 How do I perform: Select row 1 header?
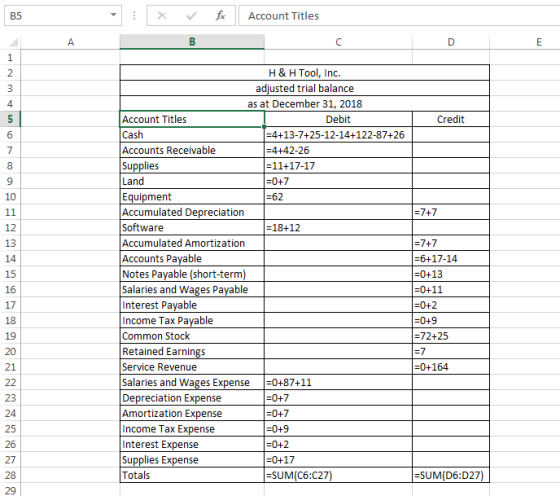coord(10,57)
